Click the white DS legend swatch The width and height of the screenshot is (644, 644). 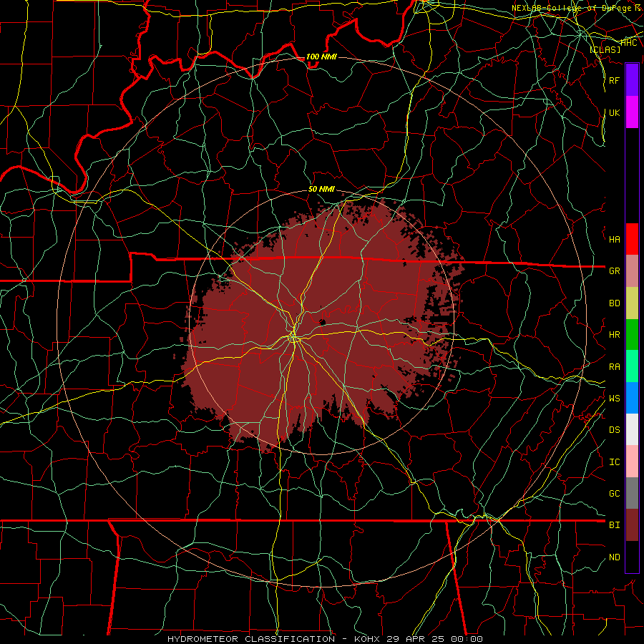click(632, 429)
